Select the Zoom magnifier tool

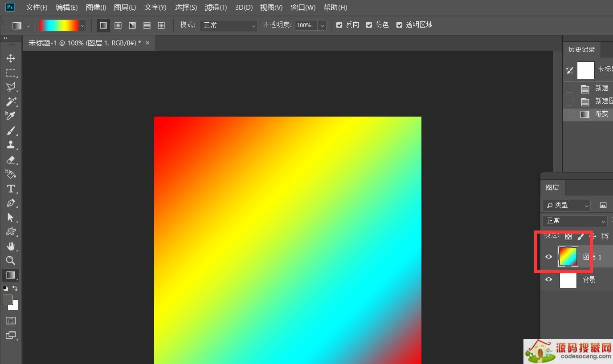coord(11,261)
